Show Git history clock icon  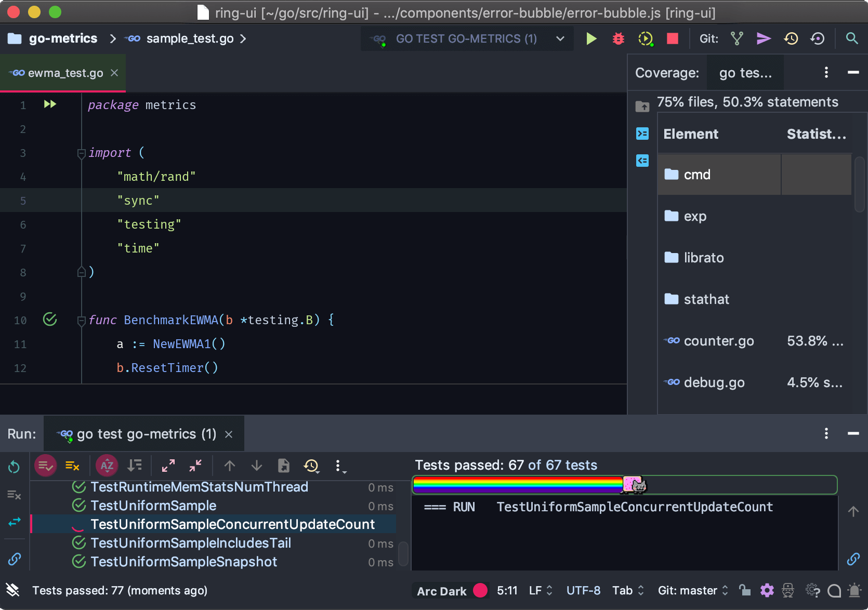point(791,39)
